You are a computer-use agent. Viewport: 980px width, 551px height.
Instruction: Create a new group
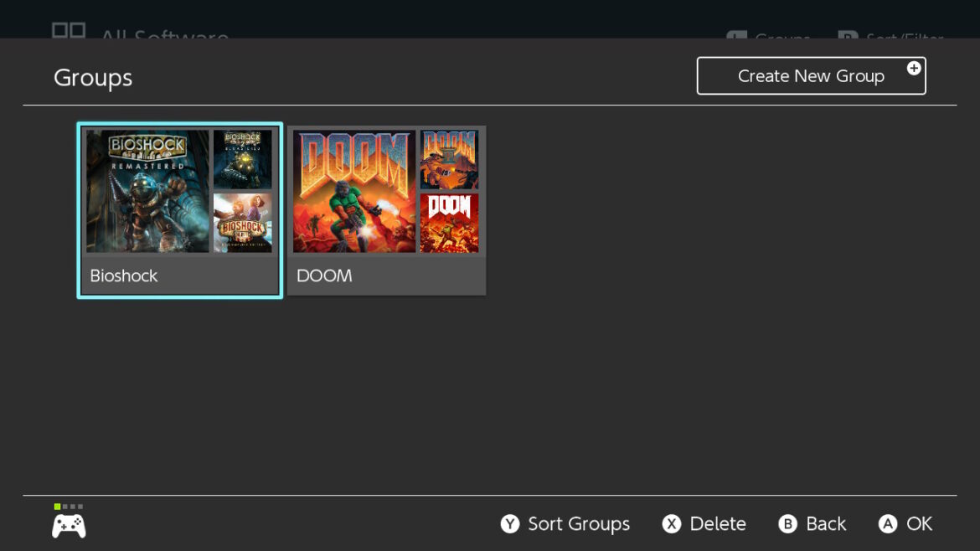click(x=810, y=76)
